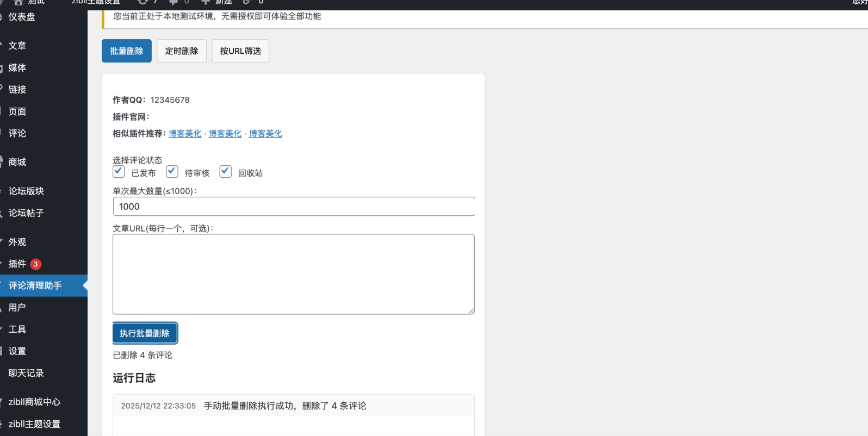Image resolution: width=868 pixels, height=436 pixels.
Task: Open the 插件 sidebar menu
Action: click(x=44, y=264)
